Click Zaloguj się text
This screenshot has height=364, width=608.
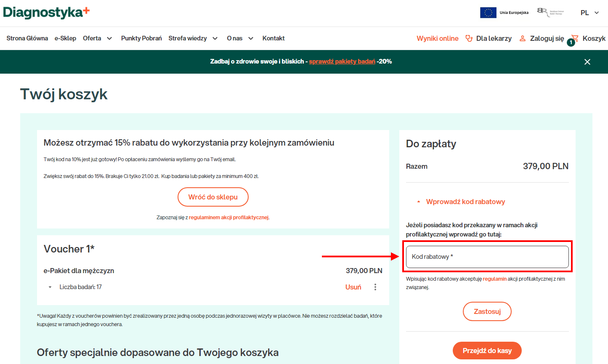547,38
